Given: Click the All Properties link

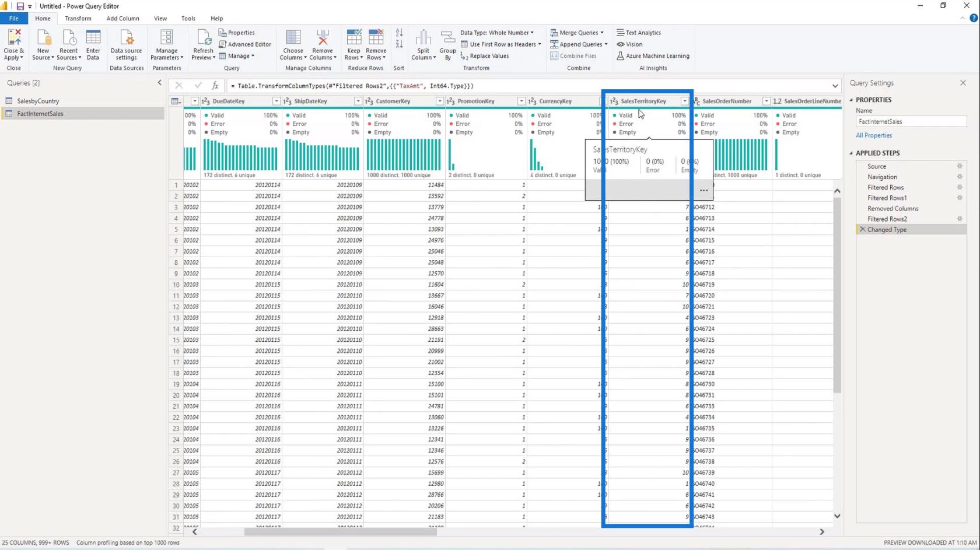Looking at the screenshot, I should [x=874, y=135].
